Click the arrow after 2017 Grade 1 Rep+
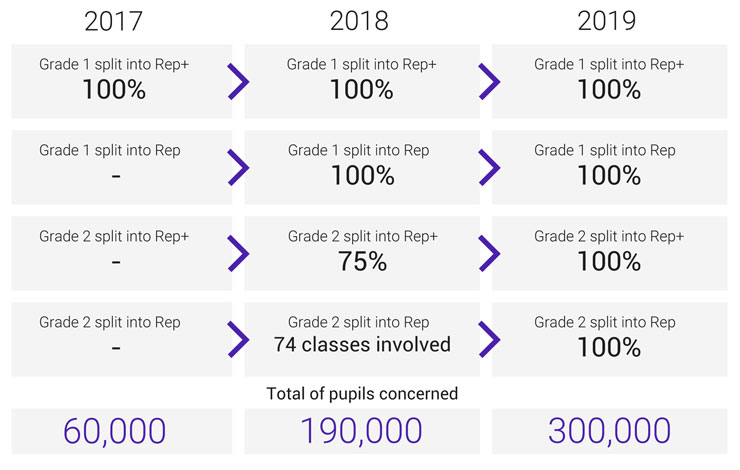 pyautogui.click(x=238, y=82)
